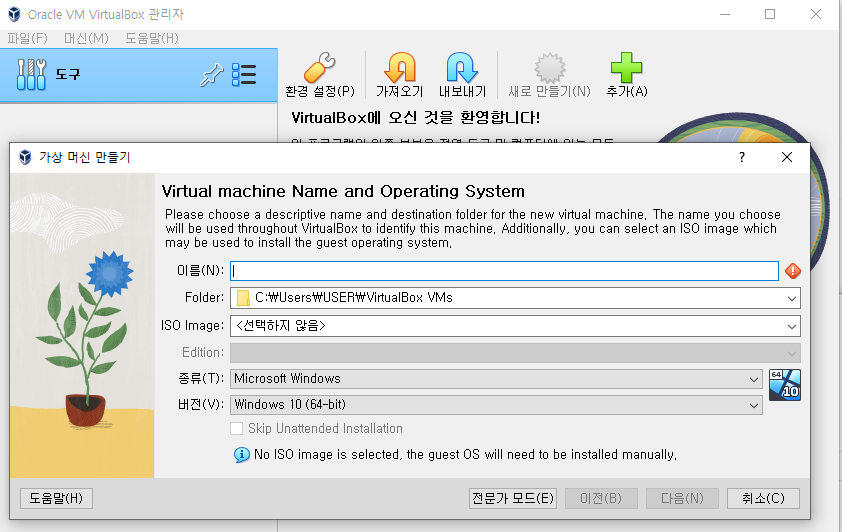
Task: Select the Tools (도구) icon in sidebar
Action: (31, 74)
